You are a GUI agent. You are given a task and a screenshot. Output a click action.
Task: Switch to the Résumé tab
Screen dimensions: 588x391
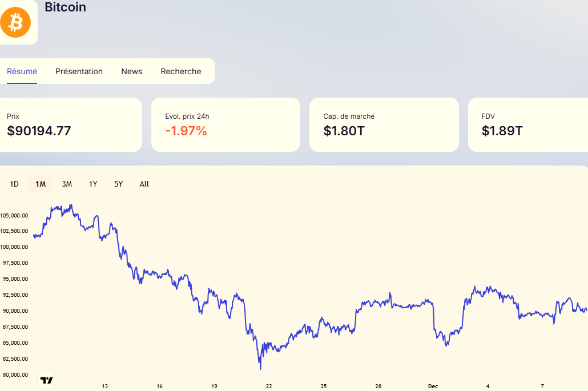(x=22, y=71)
